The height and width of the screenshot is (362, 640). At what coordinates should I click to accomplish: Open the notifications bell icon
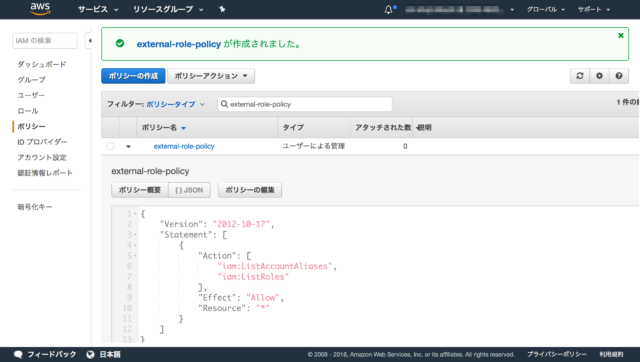pyautogui.click(x=389, y=9)
